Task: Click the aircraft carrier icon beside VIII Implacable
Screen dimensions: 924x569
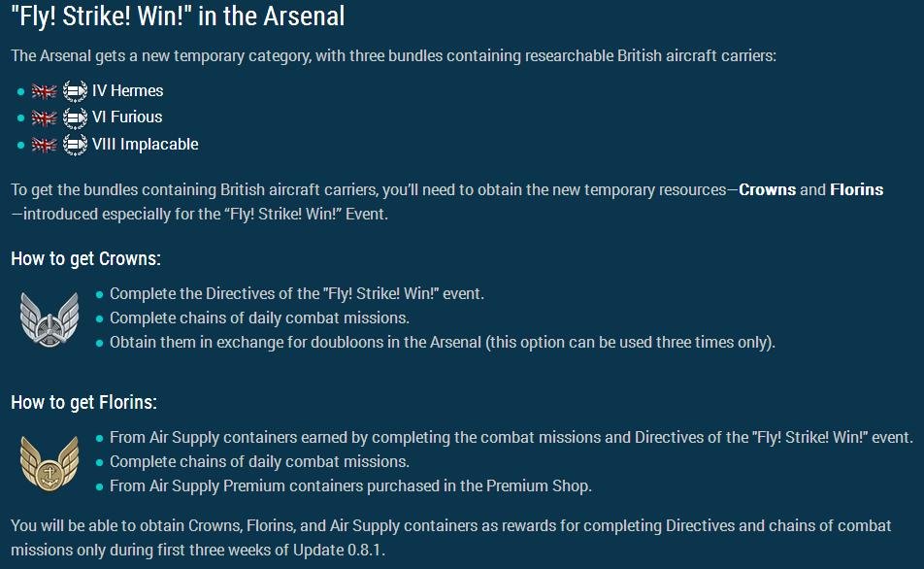Action: [x=75, y=145]
